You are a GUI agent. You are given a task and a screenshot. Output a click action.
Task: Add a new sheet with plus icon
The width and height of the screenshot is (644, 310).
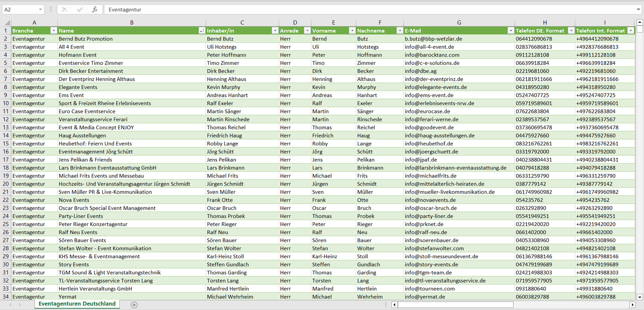pyautogui.click(x=134, y=305)
